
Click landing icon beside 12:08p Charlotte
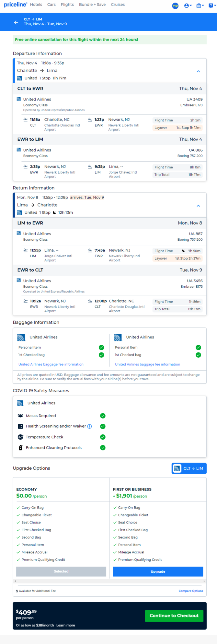tap(90, 301)
